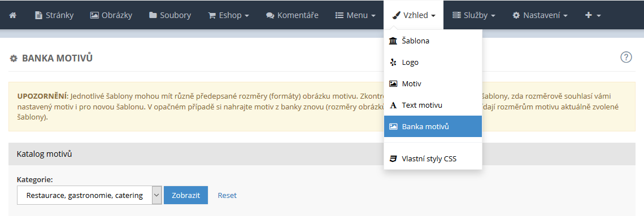Viewport: 644px width, 216px height.
Task: Open the Kategorie combo box
Action: tap(89, 195)
